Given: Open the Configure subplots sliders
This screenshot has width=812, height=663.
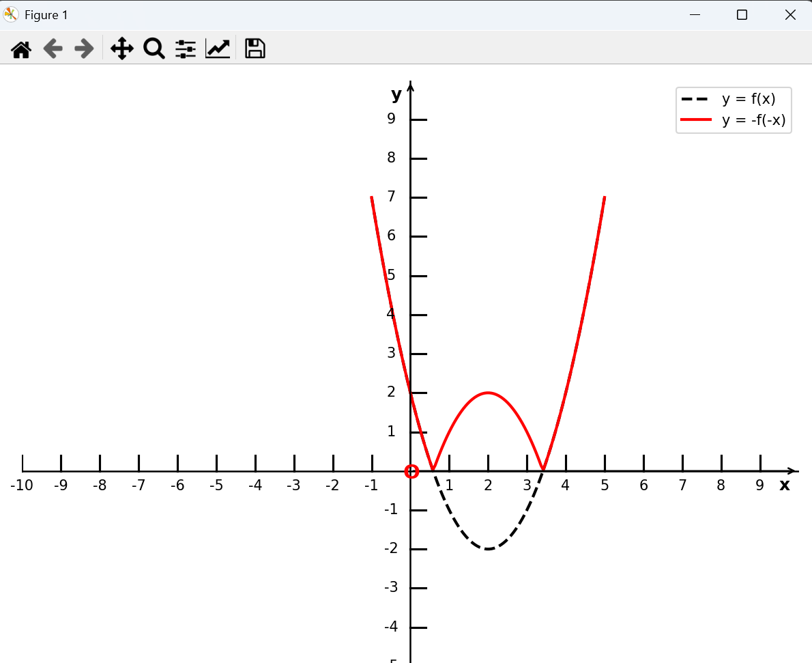Looking at the screenshot, I should click(186, 49).
